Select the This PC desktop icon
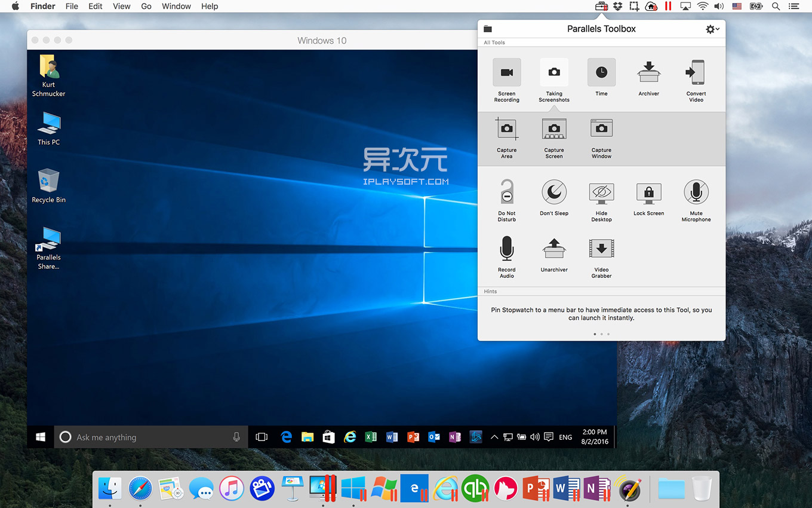 (48, 128)
